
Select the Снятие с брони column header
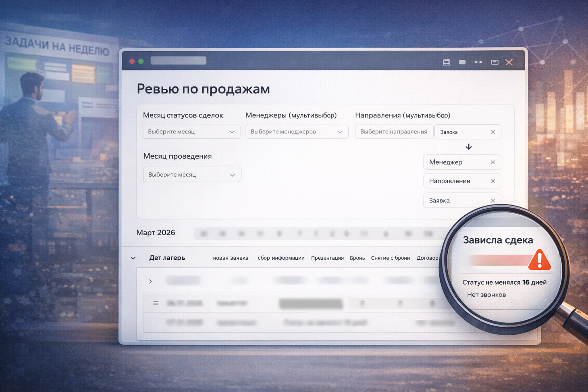[x=390, y=258]
